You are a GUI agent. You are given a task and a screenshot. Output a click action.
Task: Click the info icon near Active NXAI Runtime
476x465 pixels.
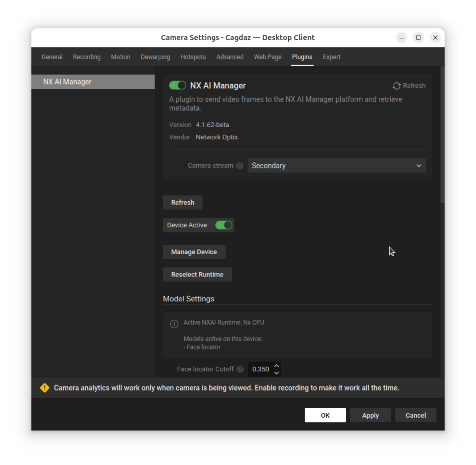click(174, 324)
